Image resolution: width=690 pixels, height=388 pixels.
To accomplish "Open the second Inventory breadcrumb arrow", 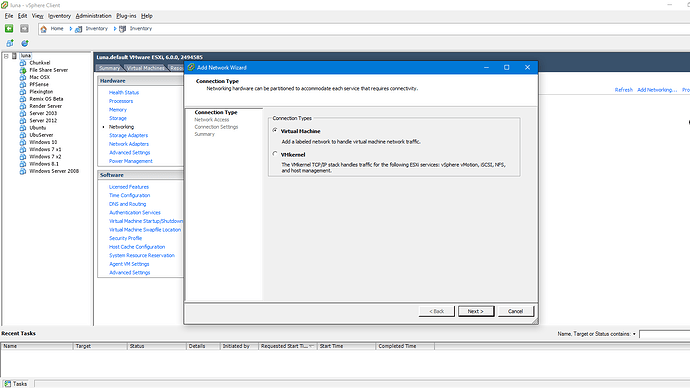I will 115,29.
